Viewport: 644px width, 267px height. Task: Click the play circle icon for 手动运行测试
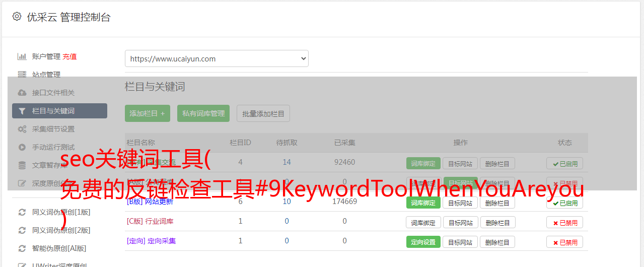click(x=22, y=147)
